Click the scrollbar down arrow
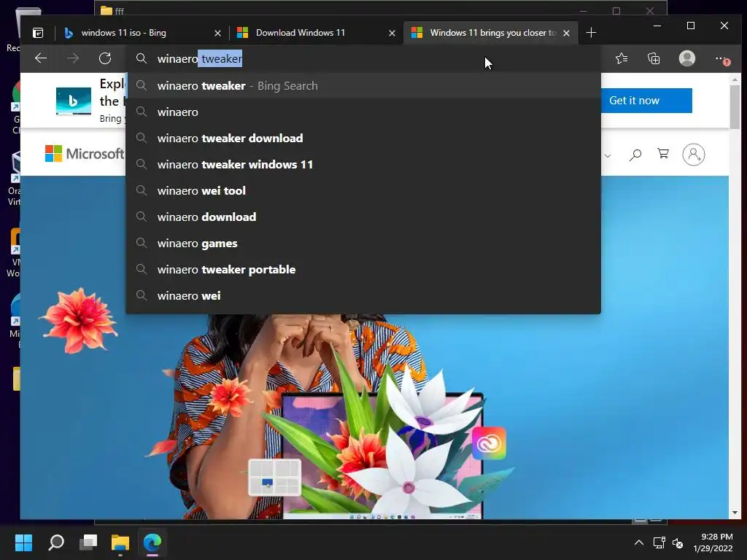The height and width of the screenshot is (560, 747). (x=735, y=513)
